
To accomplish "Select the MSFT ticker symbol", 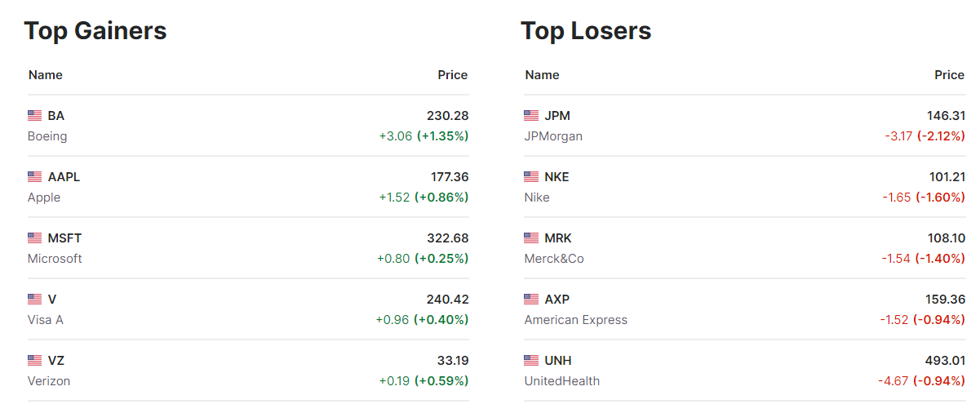I will pos(65,238).
